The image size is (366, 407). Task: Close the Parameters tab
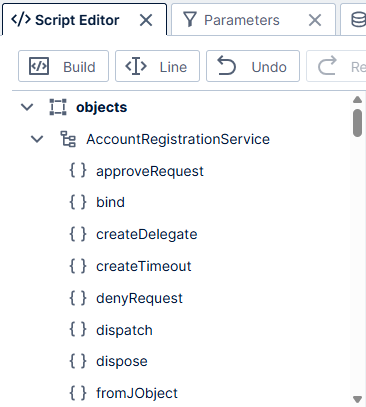click(x=315, y=20)
